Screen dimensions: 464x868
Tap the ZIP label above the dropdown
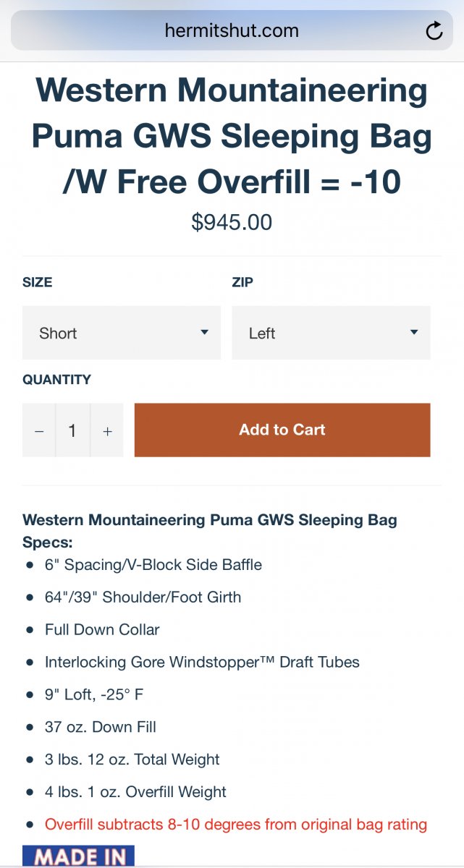242,282
